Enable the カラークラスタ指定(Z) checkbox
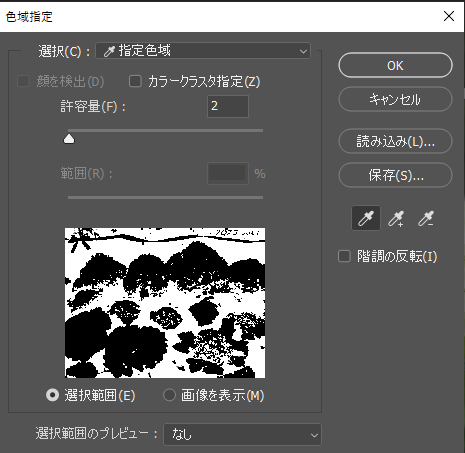This screenshot has width=465, height=453. [x=135, y=81]
